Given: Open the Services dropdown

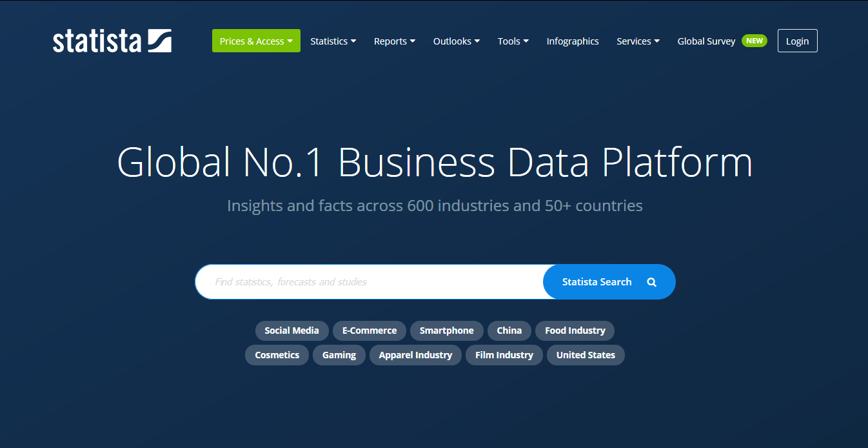Looking at the screenshot, I should pyautogui.click(x=638, y=41).
